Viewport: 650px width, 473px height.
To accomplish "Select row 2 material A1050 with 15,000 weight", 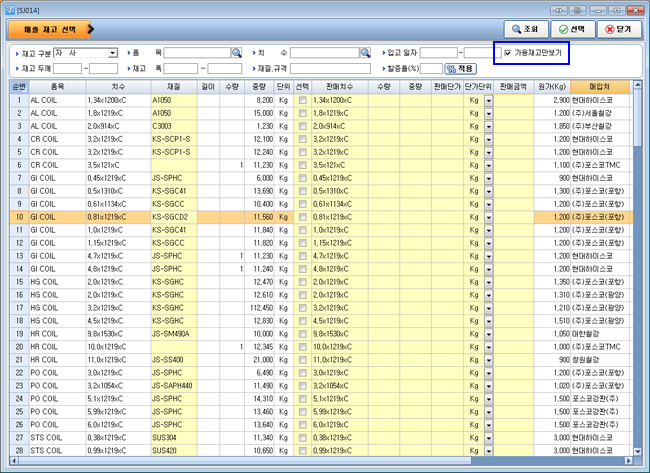I will pyautogui.click(x=174, y=113).
